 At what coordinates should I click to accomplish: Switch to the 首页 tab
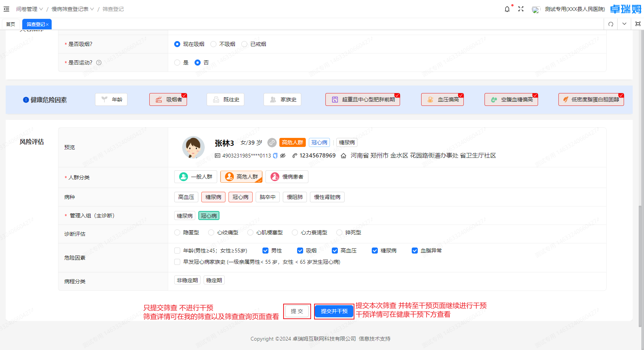pyautogui.click(x=11, y=24)
